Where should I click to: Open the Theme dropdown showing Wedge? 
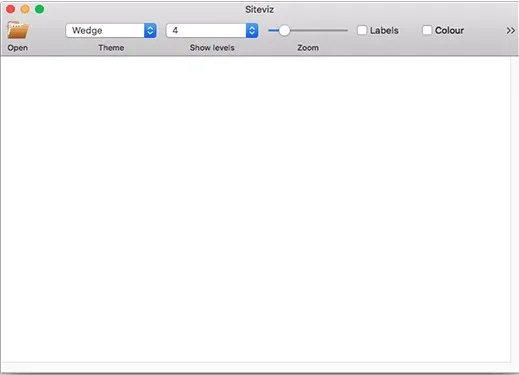111,31
